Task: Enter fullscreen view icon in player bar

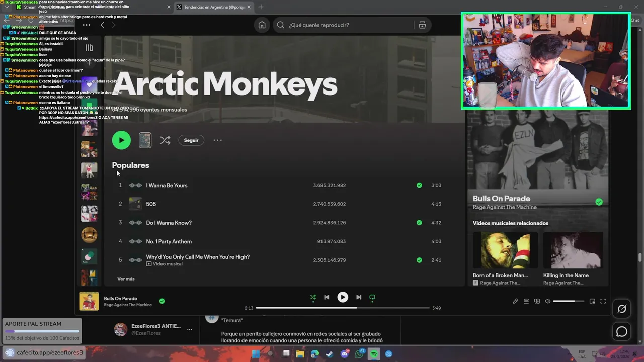Action: coord(603,301)
